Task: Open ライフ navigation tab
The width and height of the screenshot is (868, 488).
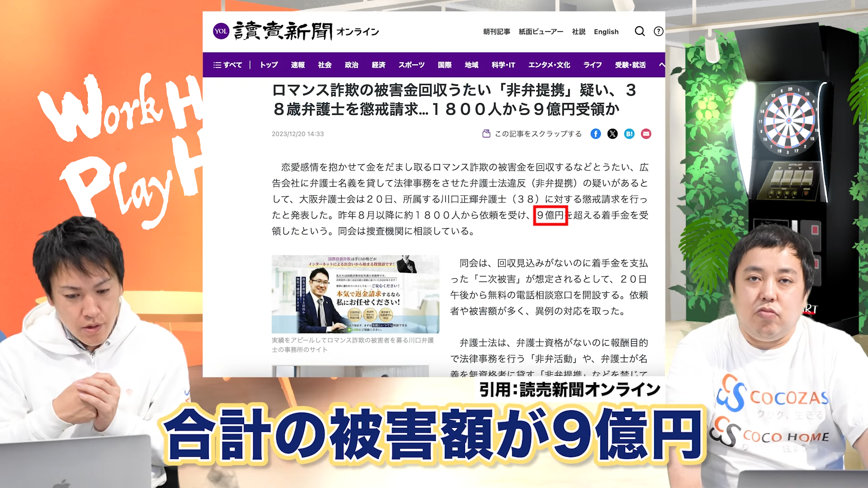Action: (593, 65)
